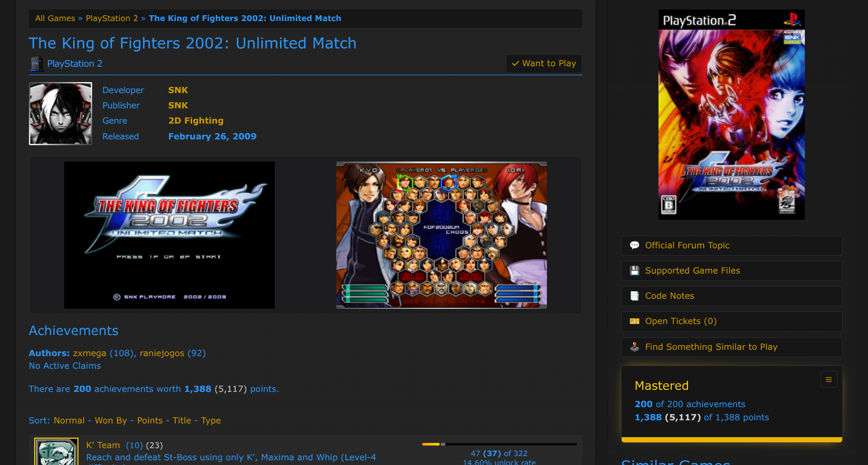Enlarge the character select screenshot
This screenshot has width=868, height=465.
pos(442,235)
